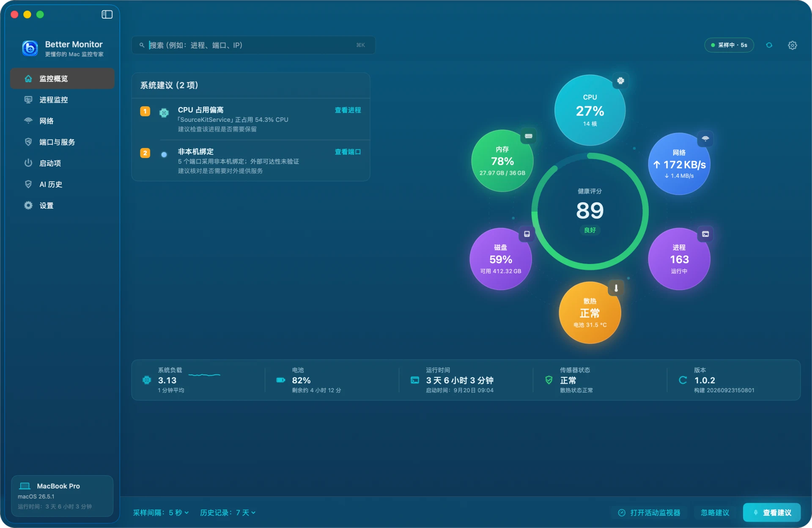The width and height of the screenshot is (812, 528).
Task: Click the 忽略建议 button
Action: tap(715, 512)
